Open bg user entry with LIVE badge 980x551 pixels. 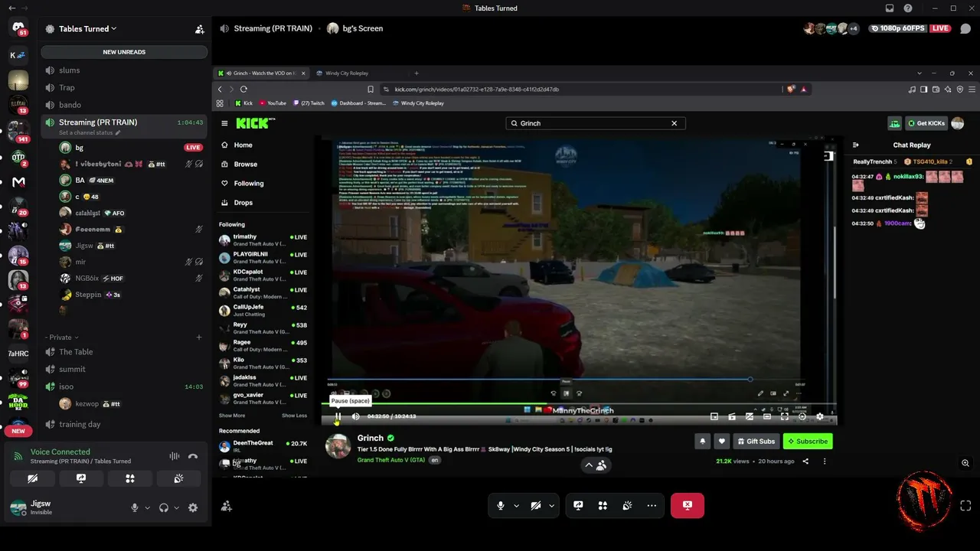point(132,147)
